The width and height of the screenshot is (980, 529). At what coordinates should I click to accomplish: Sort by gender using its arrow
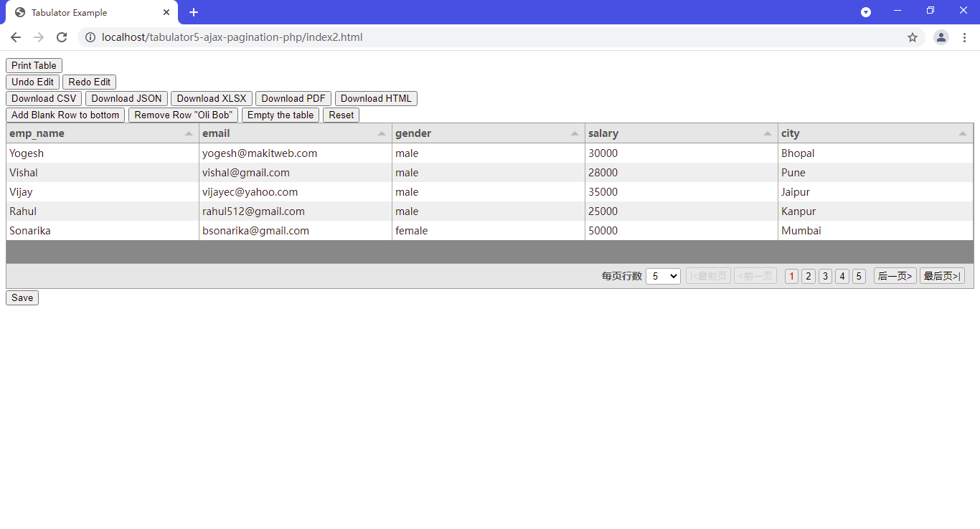point(575,133)
